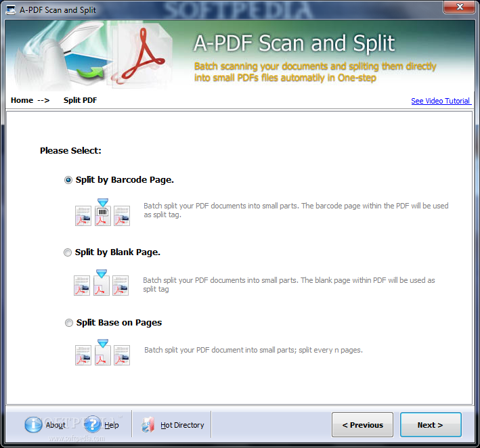480x448 pixels.
Task: Click the Next button
Action: pyautogui.click(x=431, y=425)
